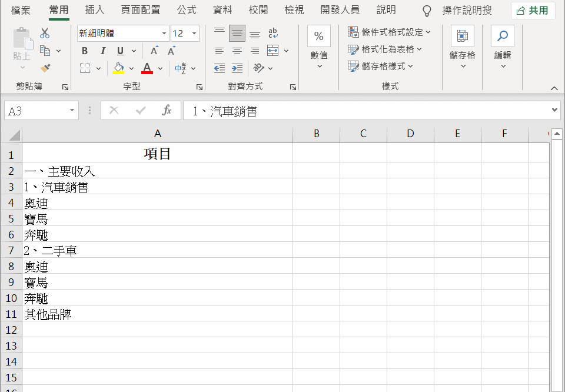
Task: Apply red font color A
Action: point(147,68)
